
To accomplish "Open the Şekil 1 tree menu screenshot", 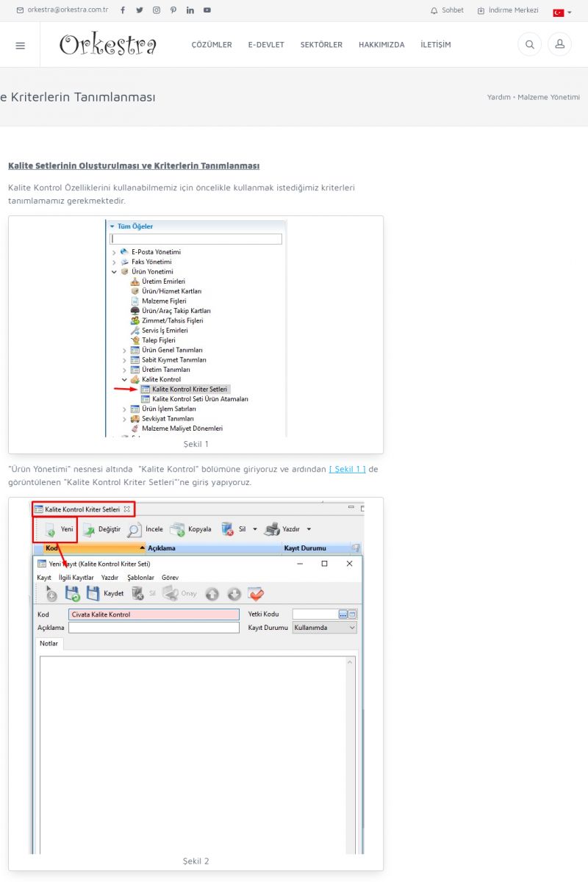I will pos(196,329).
